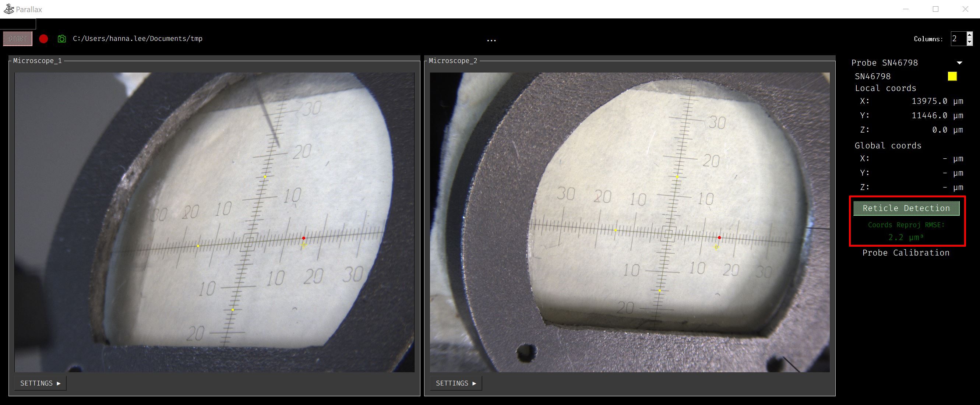Close the Parallax window
980x405 pixels.
pos(965,9)
